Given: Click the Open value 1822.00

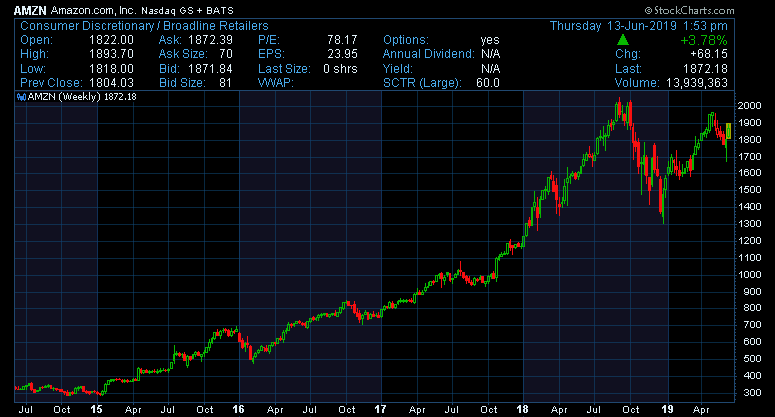Looking at the screenshot, I should click(111, 40).
